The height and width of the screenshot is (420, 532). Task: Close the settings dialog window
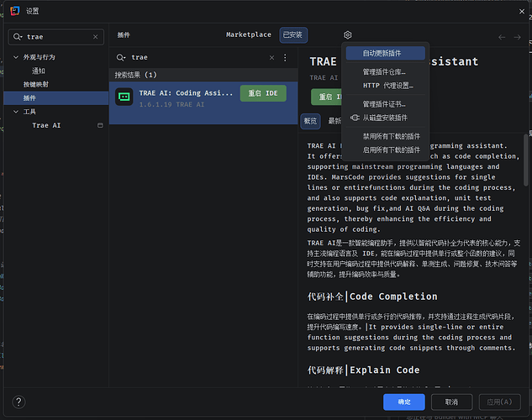(522, 12)
